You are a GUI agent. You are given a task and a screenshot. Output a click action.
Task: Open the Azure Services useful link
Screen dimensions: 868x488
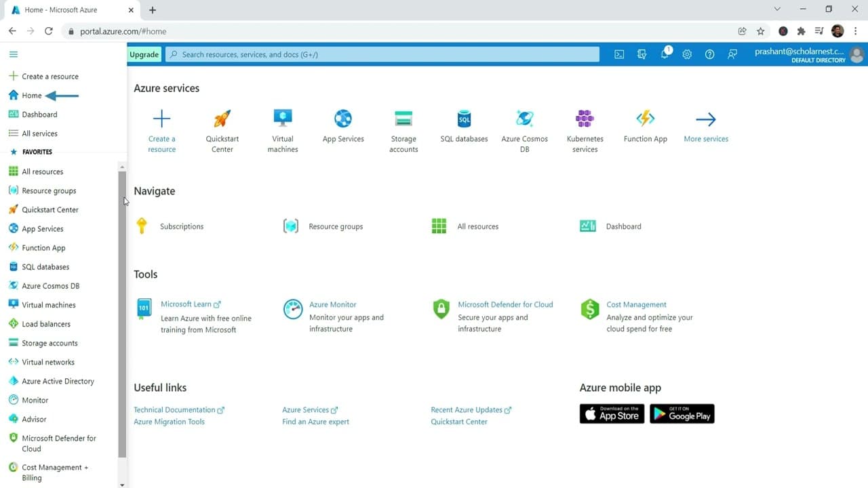[310, 410]
